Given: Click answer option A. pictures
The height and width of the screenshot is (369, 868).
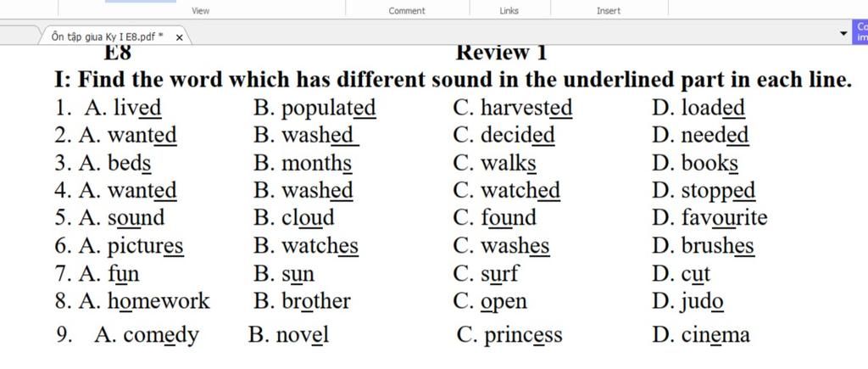Looking at the screenshot, I should 131,247.
